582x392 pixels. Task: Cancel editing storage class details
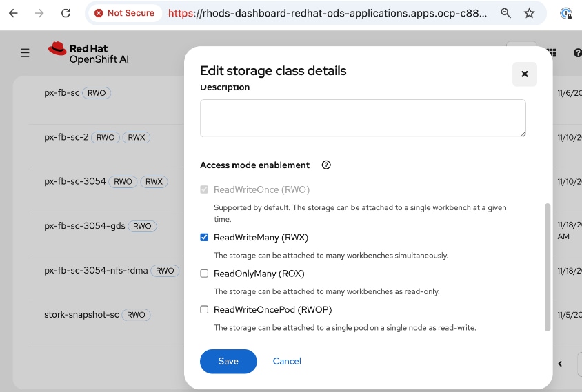point(287,361)
